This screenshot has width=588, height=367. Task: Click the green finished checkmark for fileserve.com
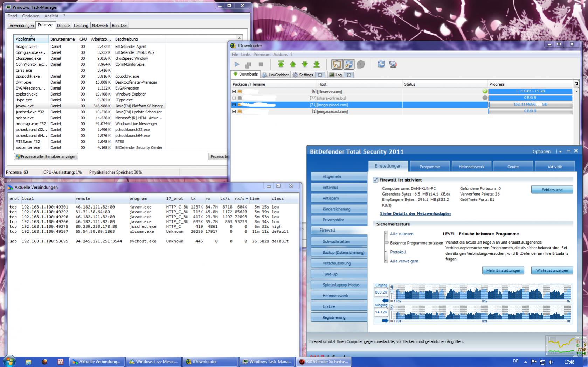coord(485,91)
